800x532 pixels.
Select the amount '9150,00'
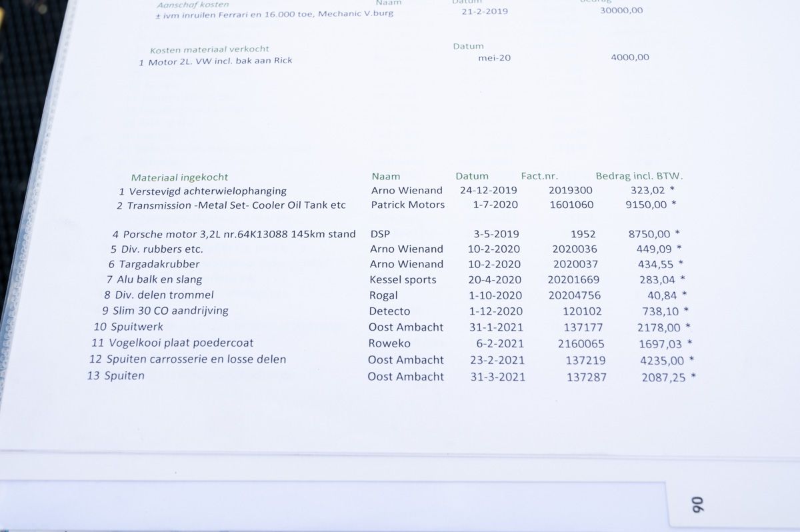pos(646,205)
